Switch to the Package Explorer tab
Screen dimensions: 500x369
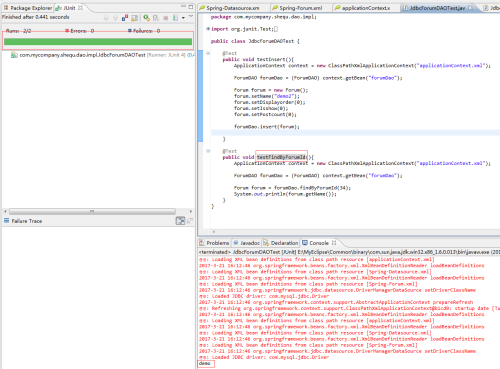(28, 8)
